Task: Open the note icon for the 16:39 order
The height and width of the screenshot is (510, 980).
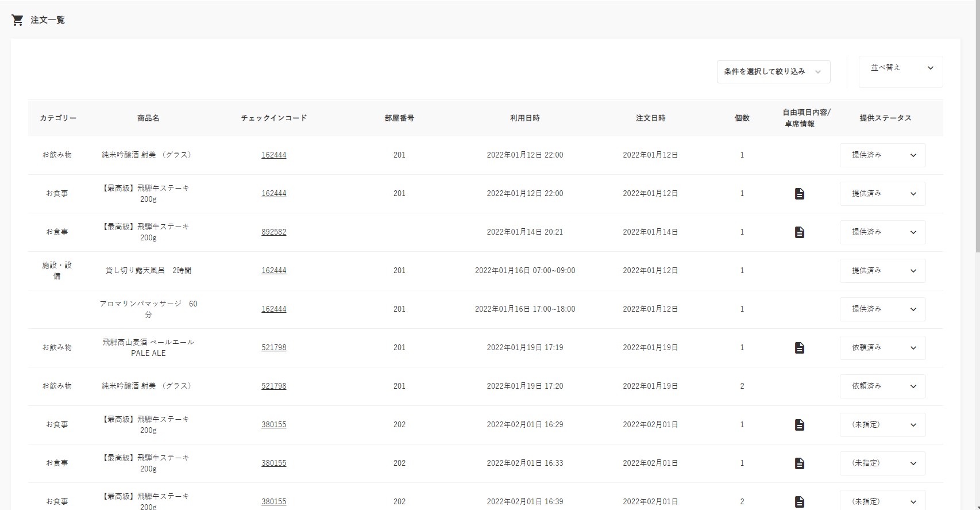Action: click(x=799, y=501)
